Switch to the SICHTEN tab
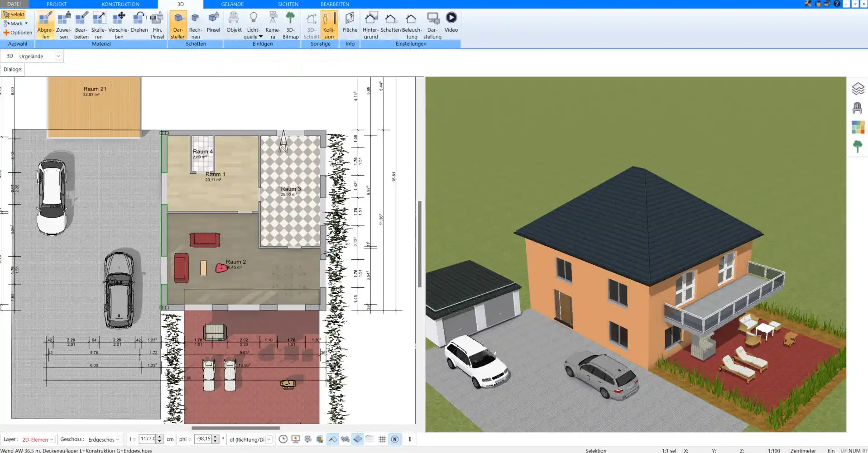This screenshot has width=868, height=453. (288, 4)
